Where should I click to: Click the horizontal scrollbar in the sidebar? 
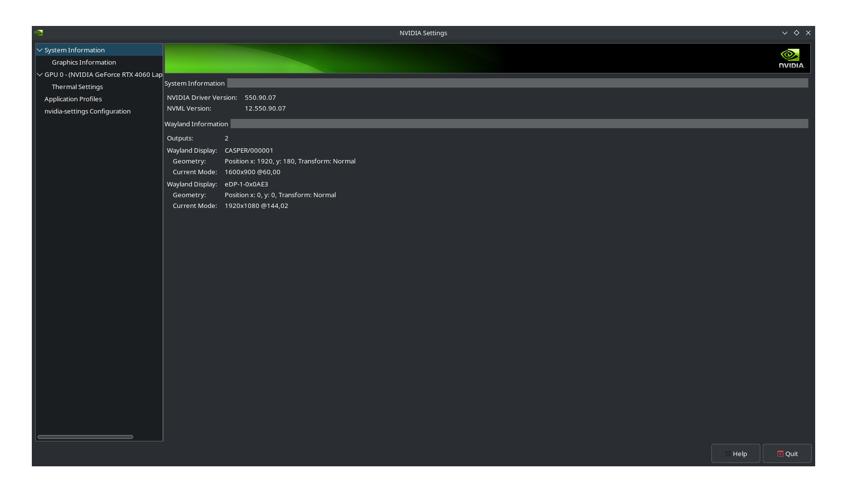[x=85, y=437]
